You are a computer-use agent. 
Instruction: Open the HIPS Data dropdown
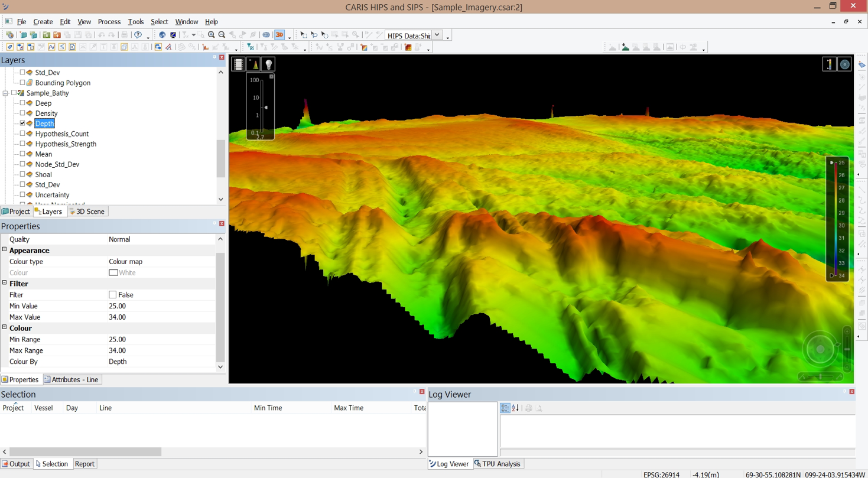click(437, 35)
